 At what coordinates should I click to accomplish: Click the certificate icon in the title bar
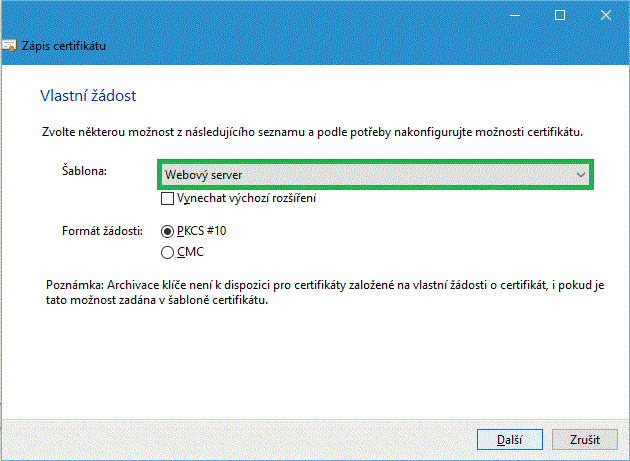(x=9, y=46)
